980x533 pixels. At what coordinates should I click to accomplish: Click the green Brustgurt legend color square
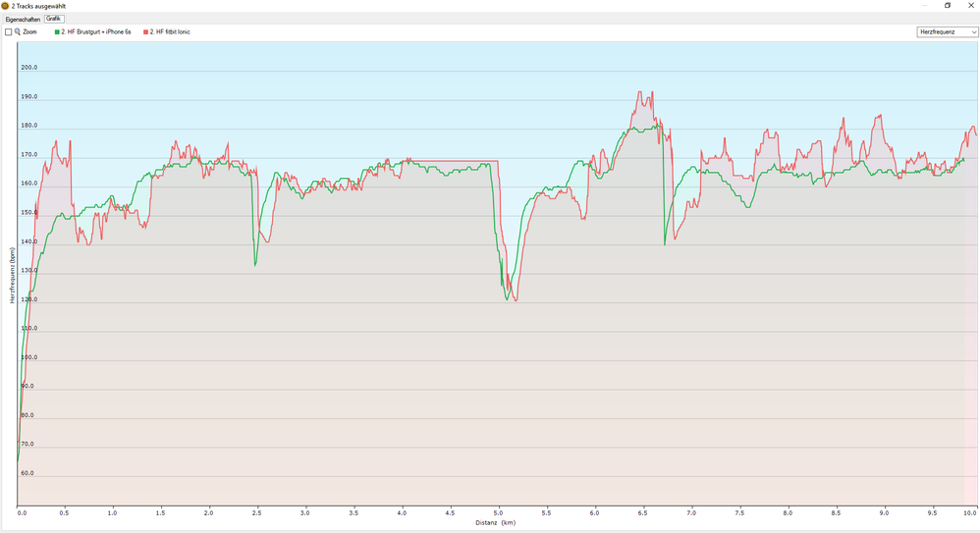click(57, 32)
